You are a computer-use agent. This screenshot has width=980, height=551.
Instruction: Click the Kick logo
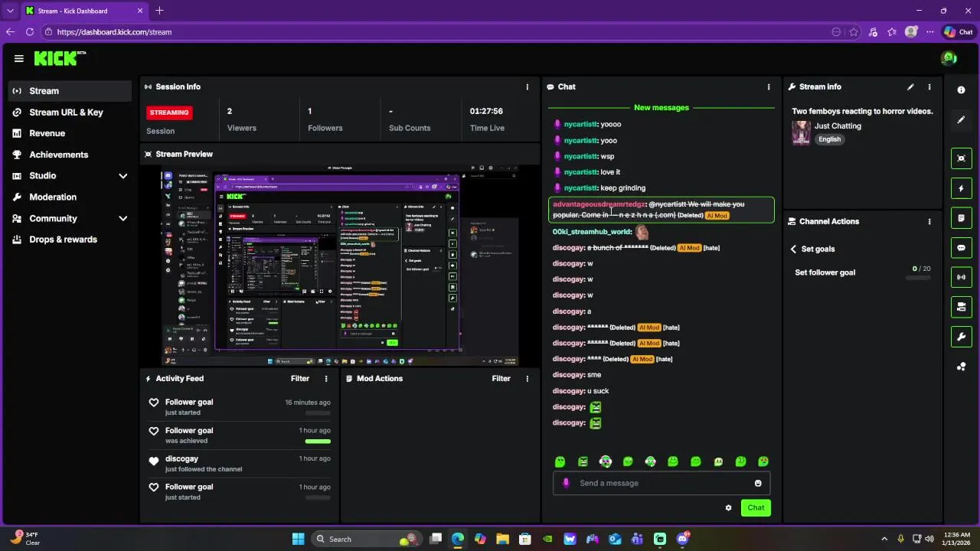[60, 58]
